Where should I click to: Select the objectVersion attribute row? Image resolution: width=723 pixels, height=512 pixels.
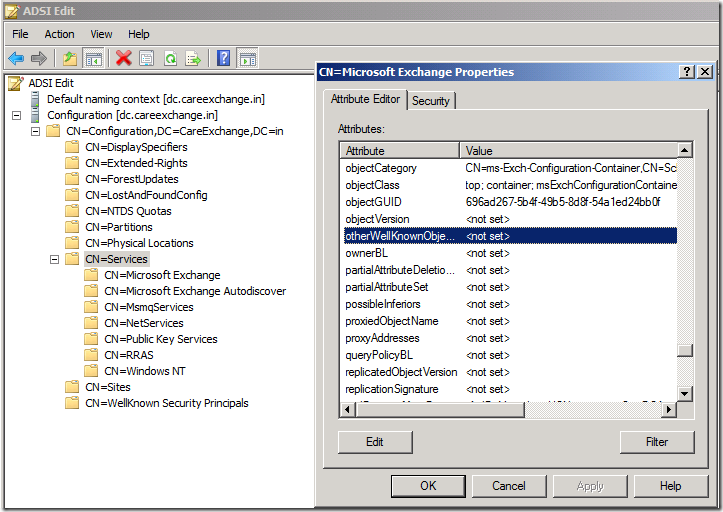[x=510, y=220]
